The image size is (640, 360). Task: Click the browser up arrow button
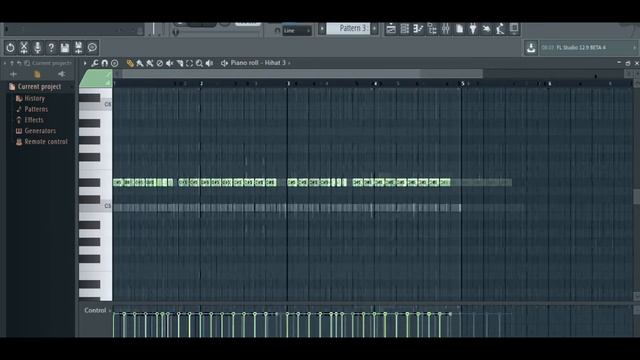(x=12, y=63)
